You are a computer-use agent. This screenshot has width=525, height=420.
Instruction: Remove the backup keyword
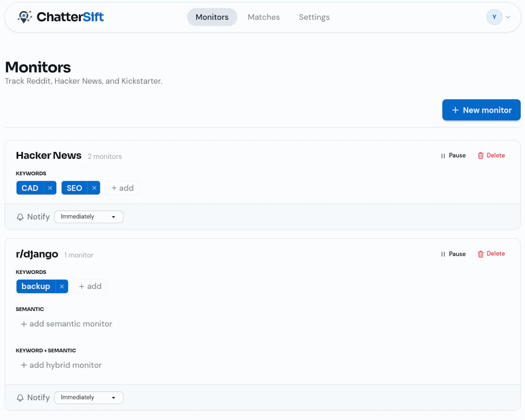click(62, 286)
